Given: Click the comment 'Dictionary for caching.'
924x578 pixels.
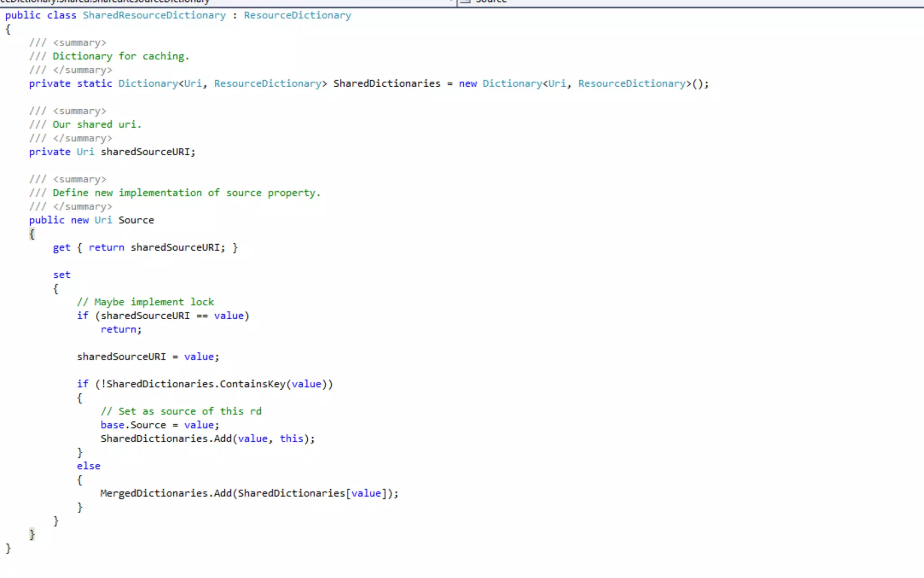Looking at the screenshot, I should [120, 56].
